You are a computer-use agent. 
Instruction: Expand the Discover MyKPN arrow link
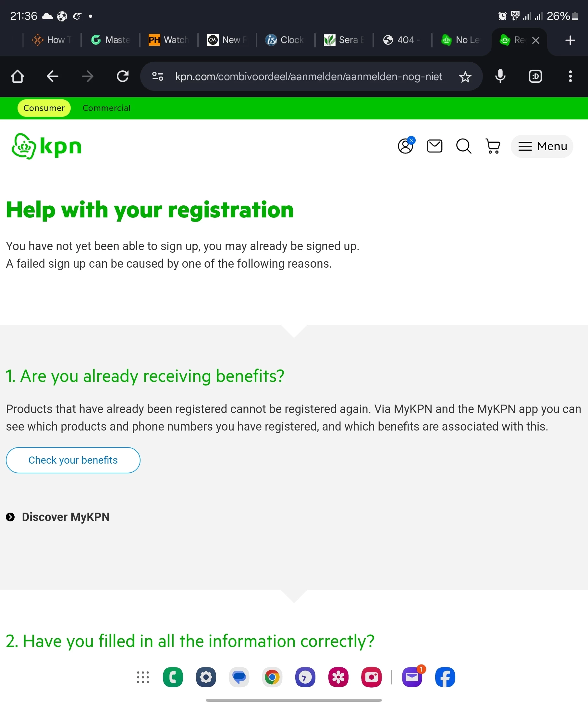58,517
